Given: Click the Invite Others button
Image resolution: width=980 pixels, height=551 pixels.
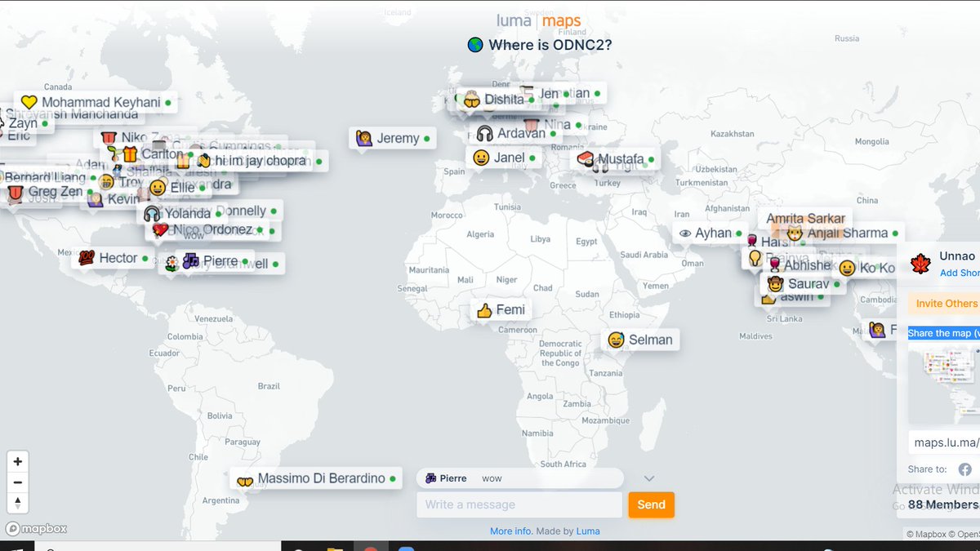Looking at the screenshot, I should [x=946, y=304].
